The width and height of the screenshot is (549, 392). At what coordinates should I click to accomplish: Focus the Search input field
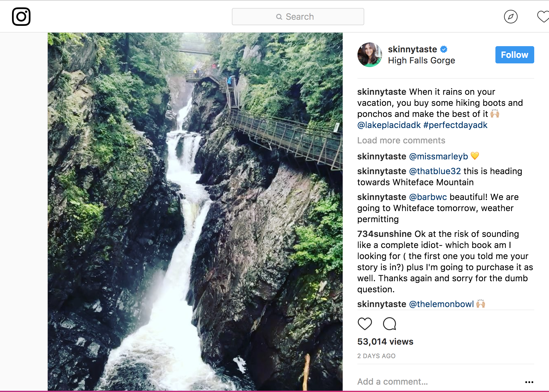(298, 17)
